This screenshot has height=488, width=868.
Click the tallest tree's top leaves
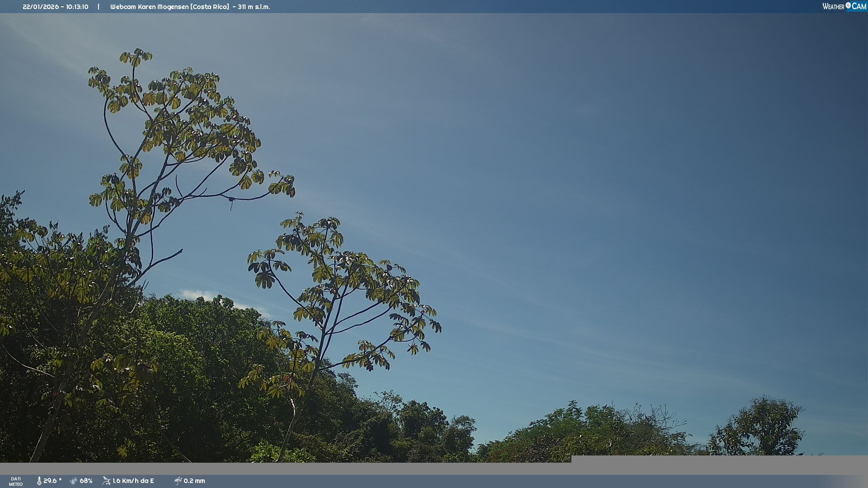[136, 57]
